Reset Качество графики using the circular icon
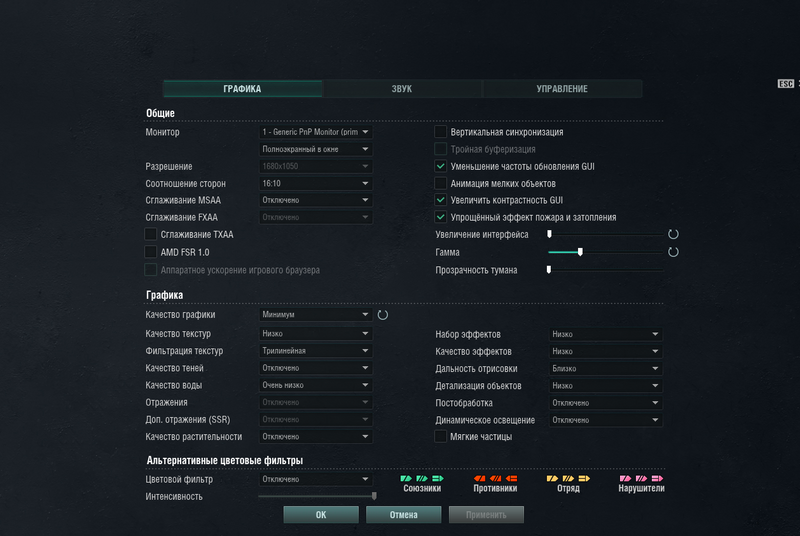 coord(382,315)
